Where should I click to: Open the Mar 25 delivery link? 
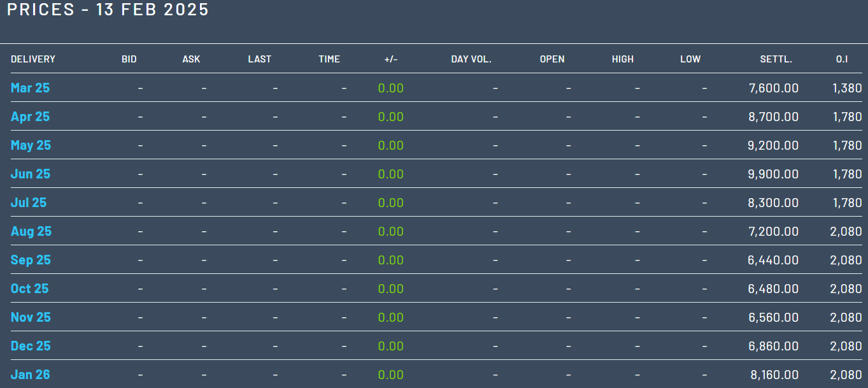pos(30,88)
